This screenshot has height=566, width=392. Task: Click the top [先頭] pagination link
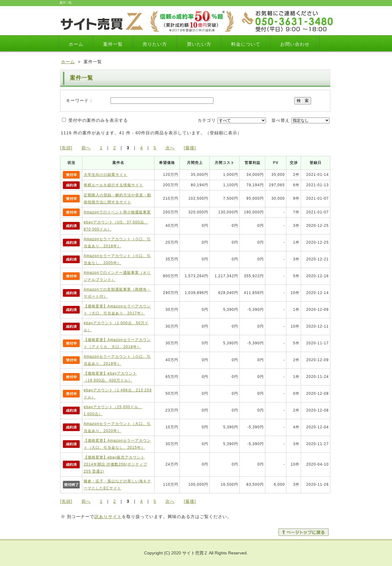(x=66, y=148)
